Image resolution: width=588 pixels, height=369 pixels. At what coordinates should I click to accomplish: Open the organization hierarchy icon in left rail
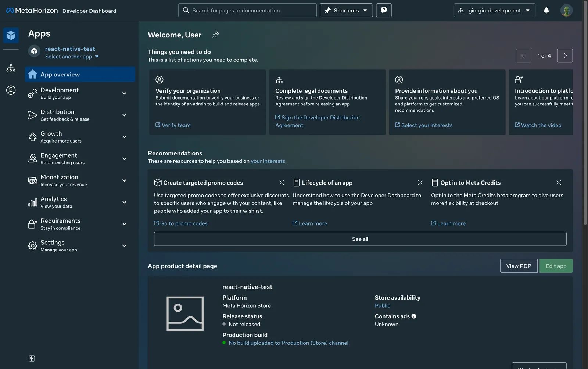11,68
